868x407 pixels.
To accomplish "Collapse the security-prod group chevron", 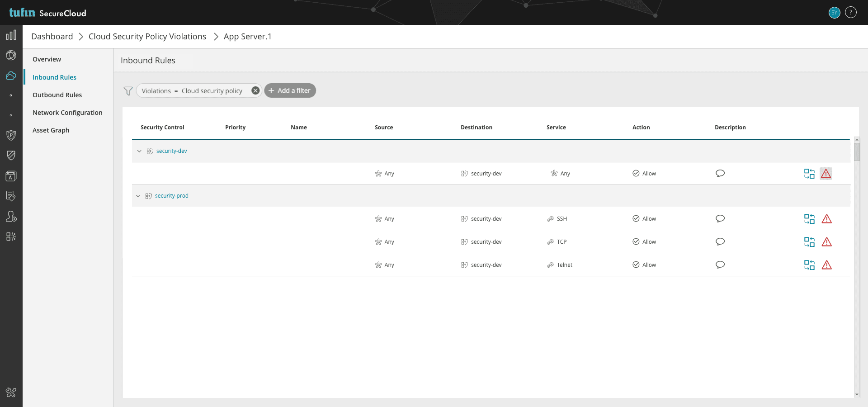I will (138, 196).
